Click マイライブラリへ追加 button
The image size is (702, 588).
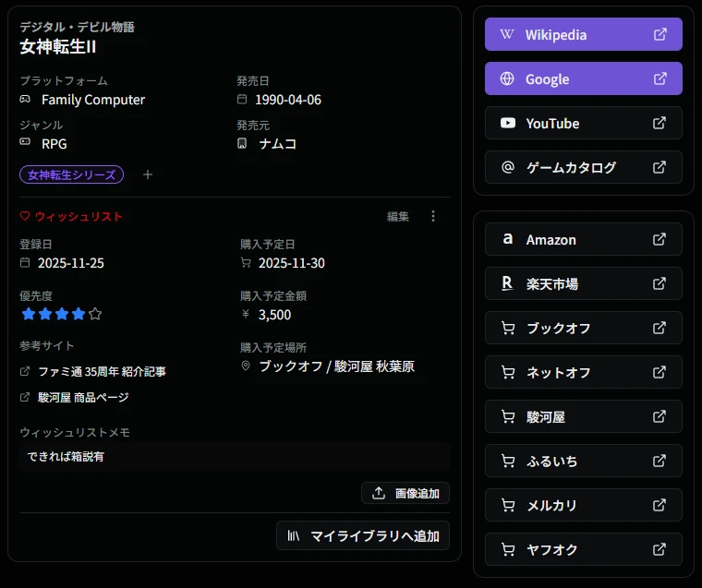pyautogui.click(x=363, y=535)
